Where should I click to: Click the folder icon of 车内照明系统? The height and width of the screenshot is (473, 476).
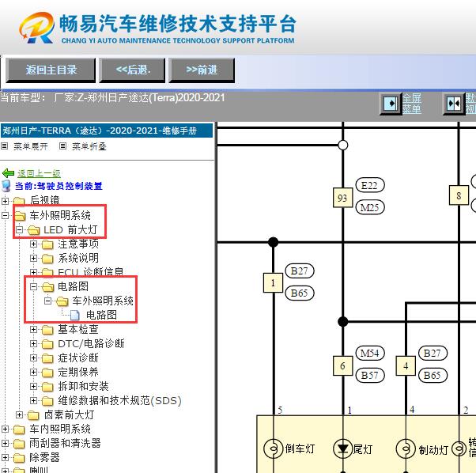19,429
